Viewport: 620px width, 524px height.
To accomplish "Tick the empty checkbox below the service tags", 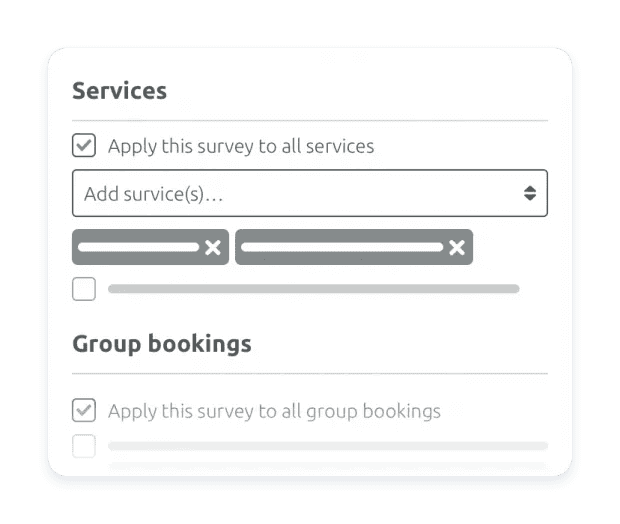I will click(x=84, y=289).
